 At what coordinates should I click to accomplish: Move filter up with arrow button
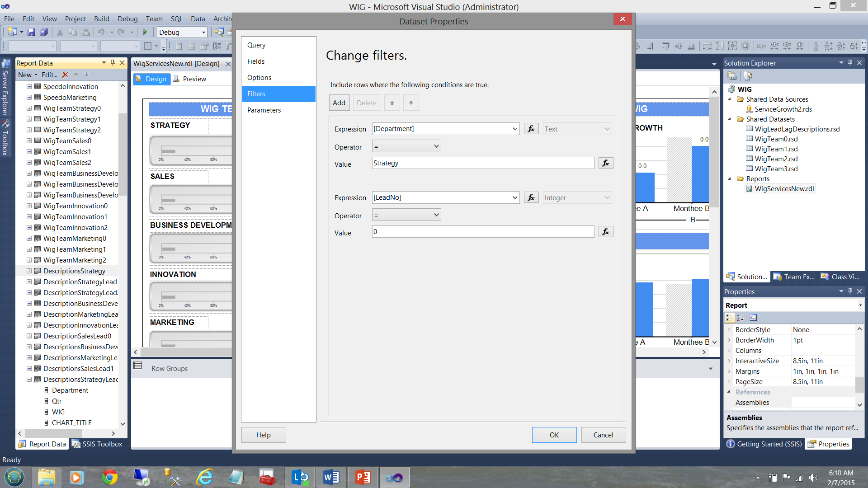pos(392,103)
